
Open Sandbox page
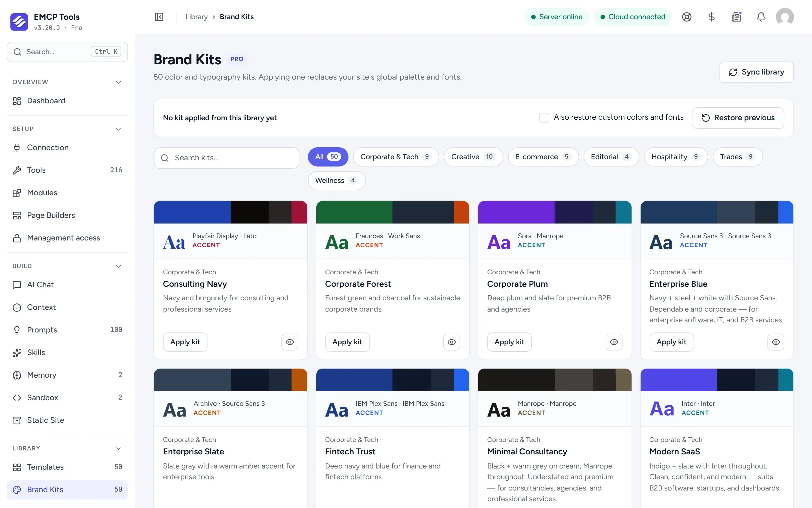67,397
